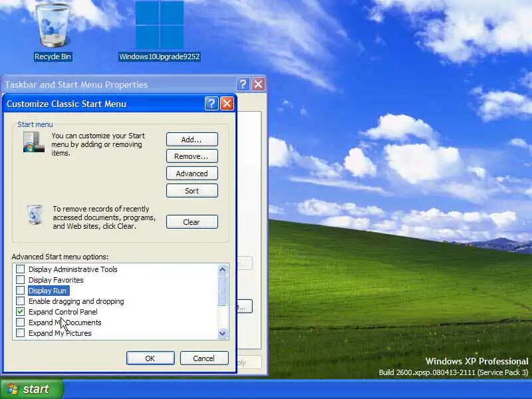Close the Taskbar and Start Menu Properties window

258,84
